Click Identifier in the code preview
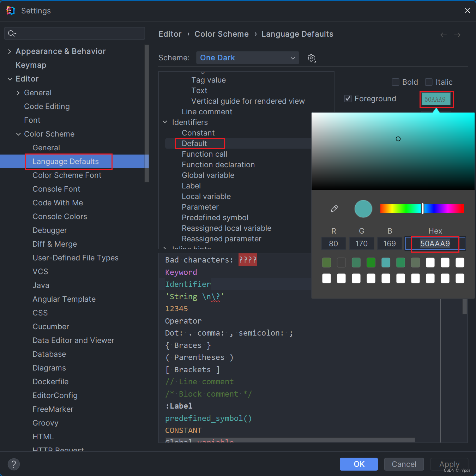The width and height of the screenshot is (476, 476). tap(188, 284)
